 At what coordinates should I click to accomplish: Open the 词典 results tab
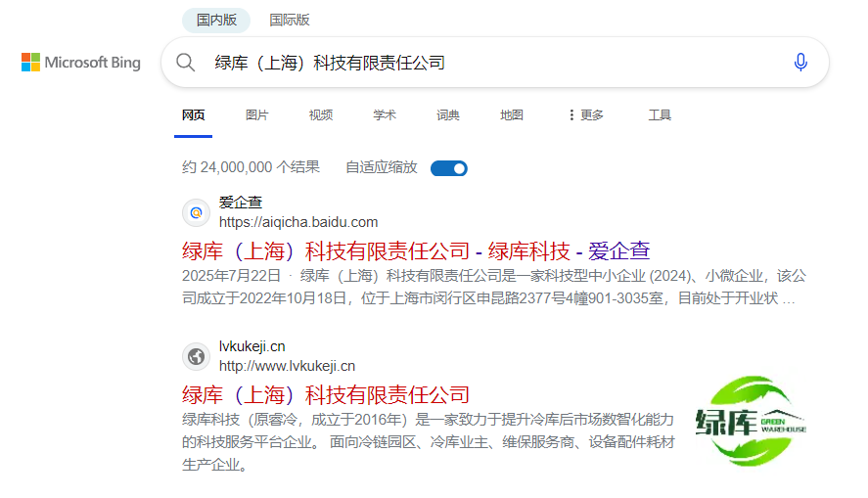(448, 115)
